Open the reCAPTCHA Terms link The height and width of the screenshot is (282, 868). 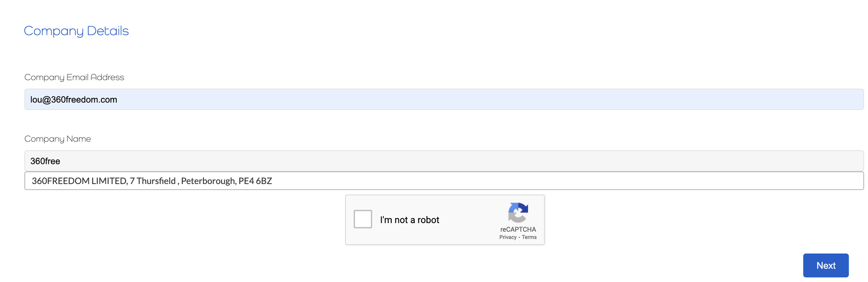(530, 237)
